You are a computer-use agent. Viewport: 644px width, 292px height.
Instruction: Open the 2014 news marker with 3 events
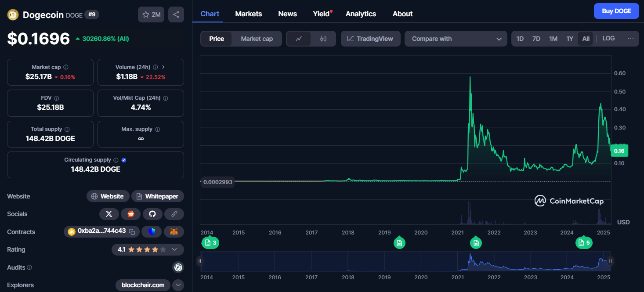210,242
